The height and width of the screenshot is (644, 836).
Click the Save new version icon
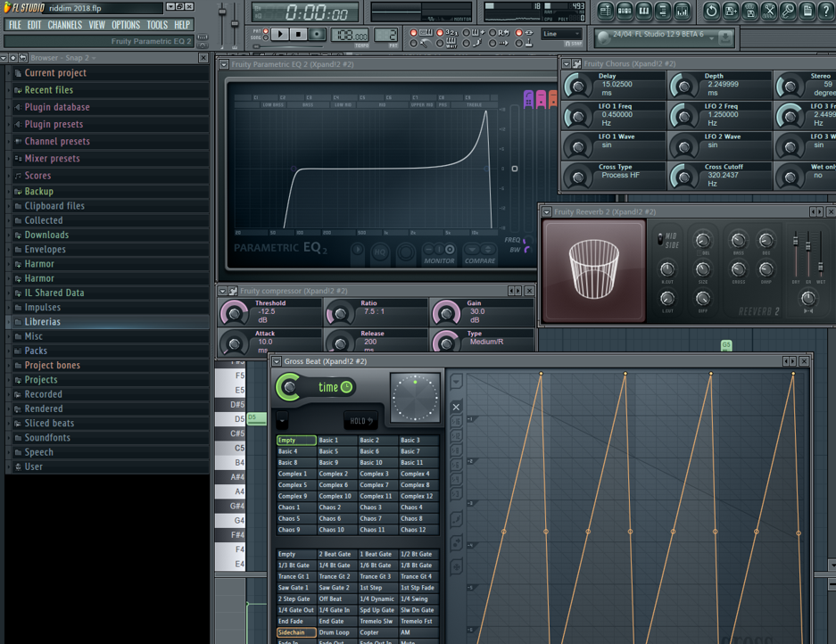click(x=731, y=10)
